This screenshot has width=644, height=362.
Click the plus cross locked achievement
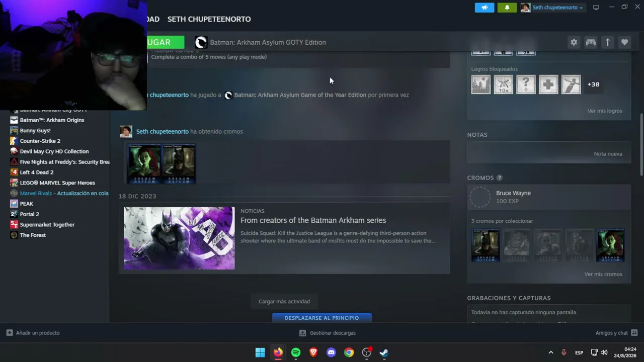click(548, 84)
